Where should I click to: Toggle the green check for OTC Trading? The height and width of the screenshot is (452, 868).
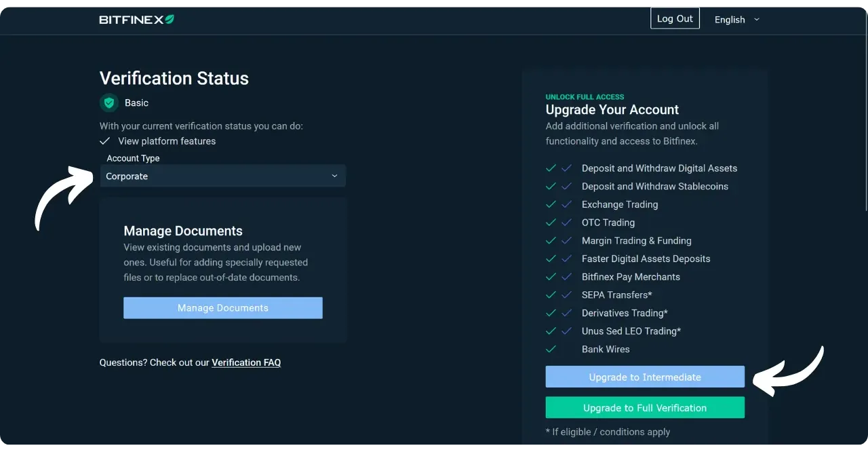[551, 222]
